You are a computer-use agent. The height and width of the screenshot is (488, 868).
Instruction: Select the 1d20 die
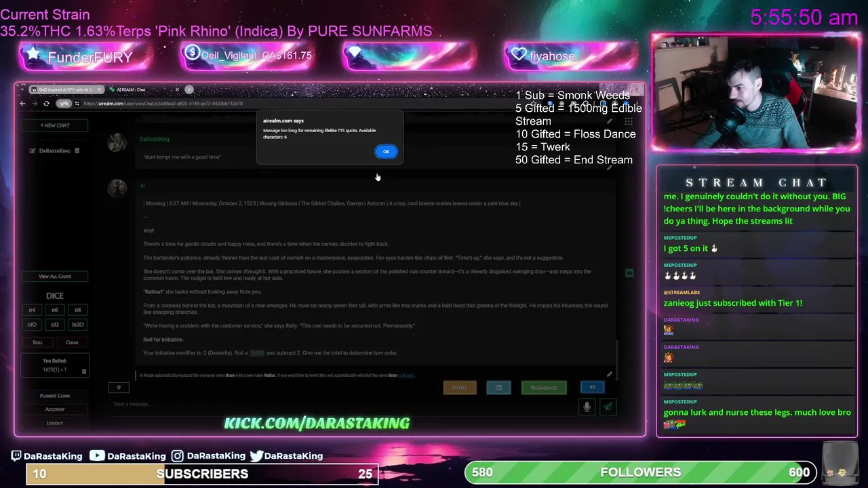(x=78, y=325)
